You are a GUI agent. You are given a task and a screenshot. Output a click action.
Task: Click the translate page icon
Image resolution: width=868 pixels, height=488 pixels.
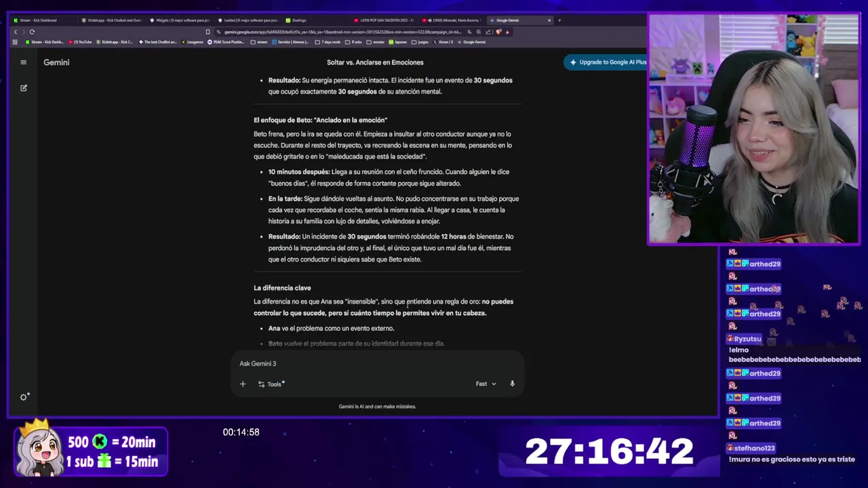pyautogui.click(x=470, y=32)
